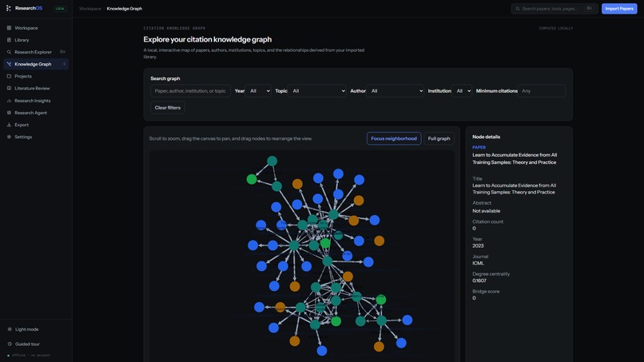Select Focus neighborhood view

click(394, 138)
